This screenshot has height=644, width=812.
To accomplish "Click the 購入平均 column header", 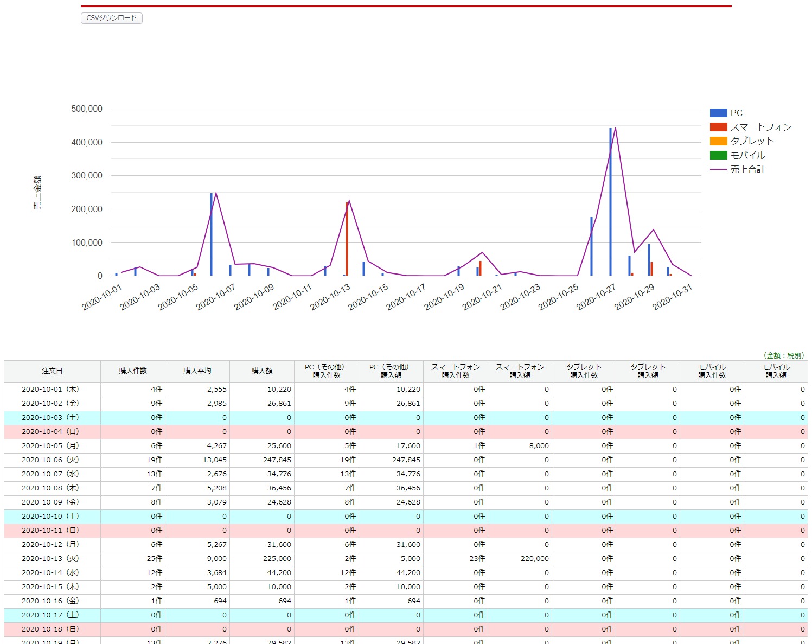I will (x=197, y=371).
